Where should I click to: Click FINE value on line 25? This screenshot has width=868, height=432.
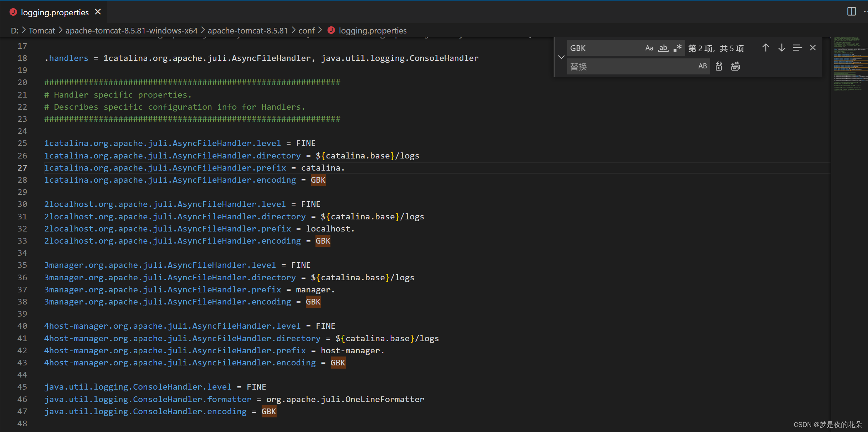click(306, 143)
